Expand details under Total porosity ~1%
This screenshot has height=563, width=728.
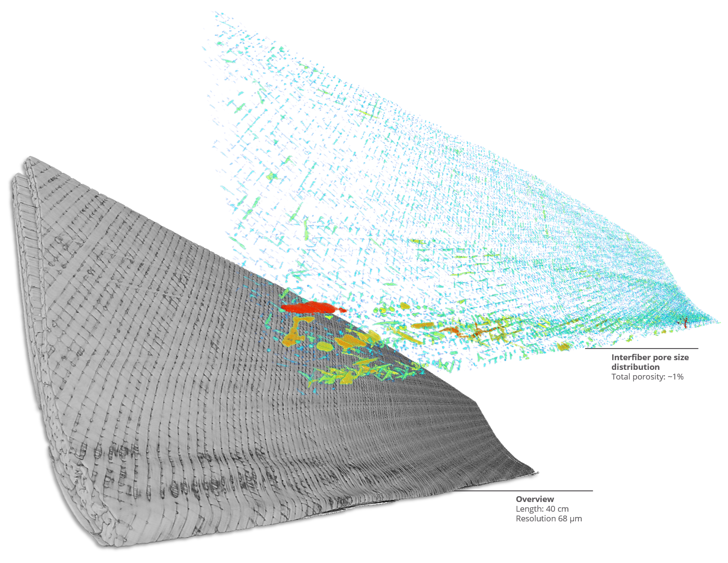coord(649,376)
